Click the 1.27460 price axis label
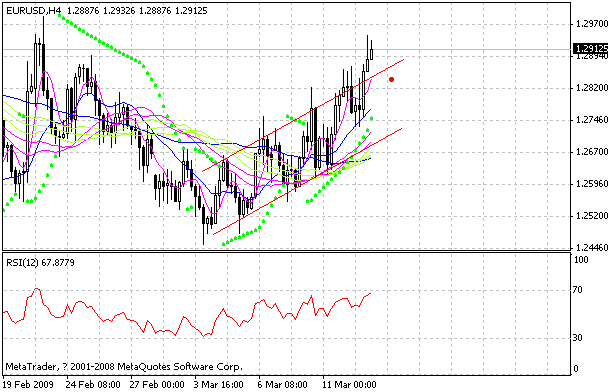Screen dimensions: 608x392 click(592, 120)
